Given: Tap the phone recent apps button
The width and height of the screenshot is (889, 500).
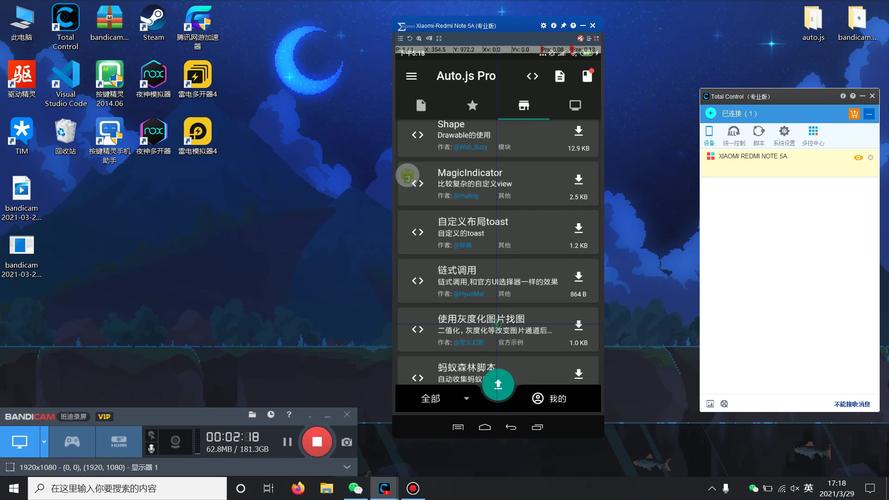Looking at the screenshot, I should [537, 427].
